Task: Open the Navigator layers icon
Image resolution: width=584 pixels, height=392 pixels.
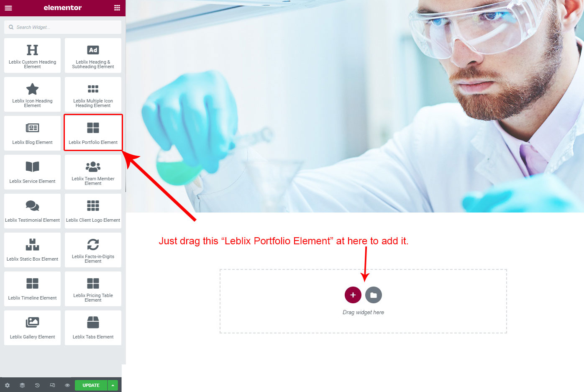Action: pos(22,385)
